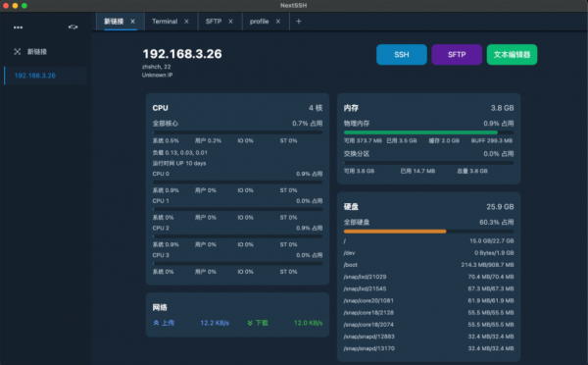The image size is (588, 365).
Task: Click /snap/lxd/21029 mount row
Action: pos(428,277)
